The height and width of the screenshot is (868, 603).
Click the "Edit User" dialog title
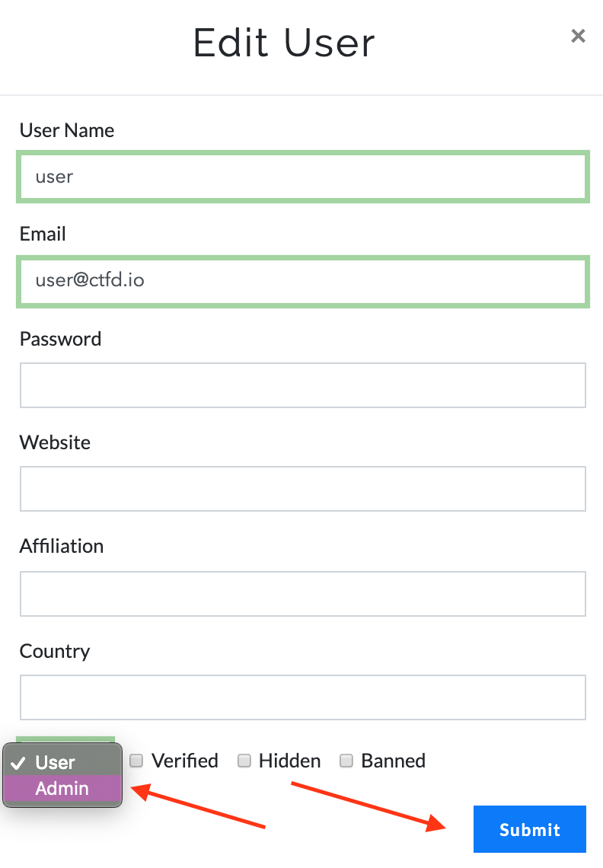284,43
